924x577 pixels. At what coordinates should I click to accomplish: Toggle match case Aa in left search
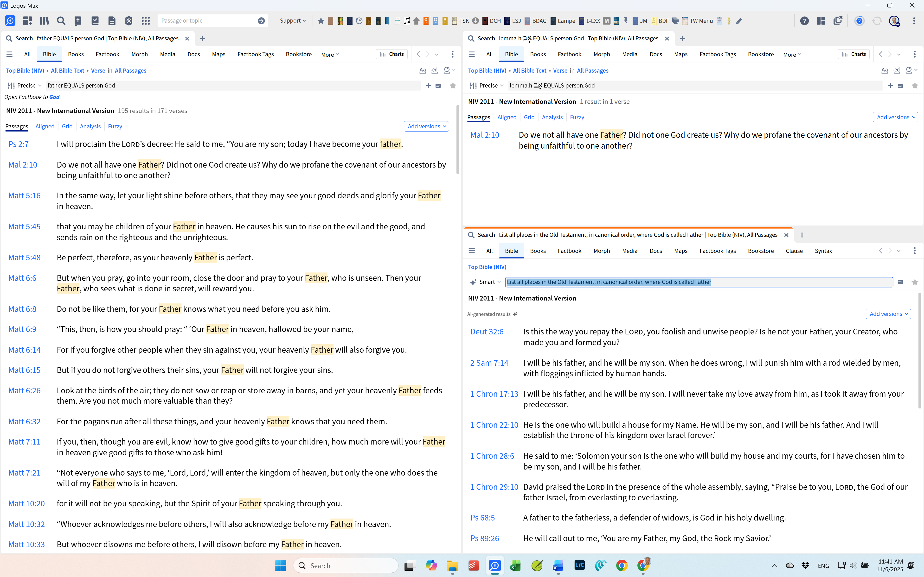click(x=422, y=70)
